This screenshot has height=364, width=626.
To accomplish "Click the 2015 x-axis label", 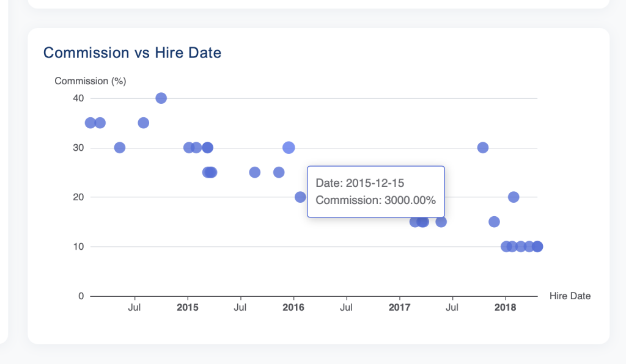I will 188,307.
